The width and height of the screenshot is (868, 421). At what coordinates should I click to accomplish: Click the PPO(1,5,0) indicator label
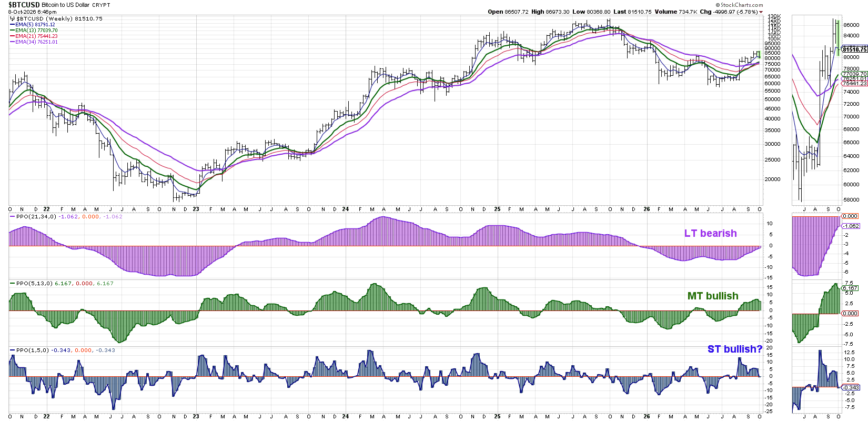pos(33,350)
